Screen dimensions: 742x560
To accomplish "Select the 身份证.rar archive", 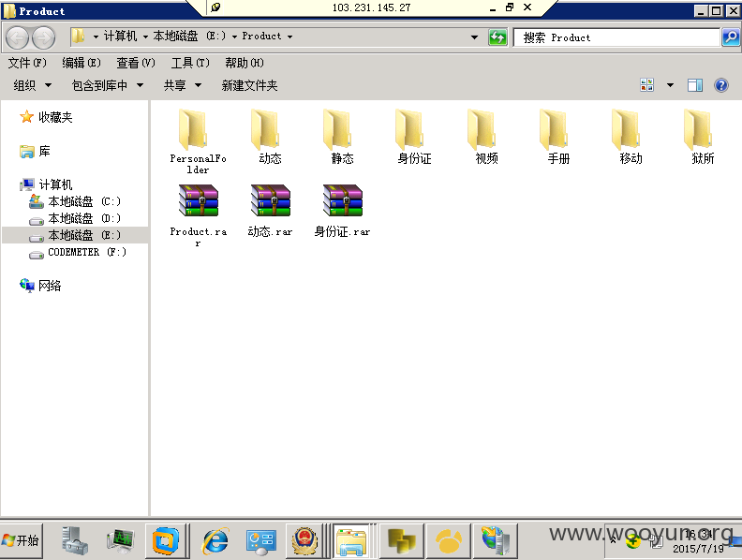I will pyautogui.click(x=342, y=210).
